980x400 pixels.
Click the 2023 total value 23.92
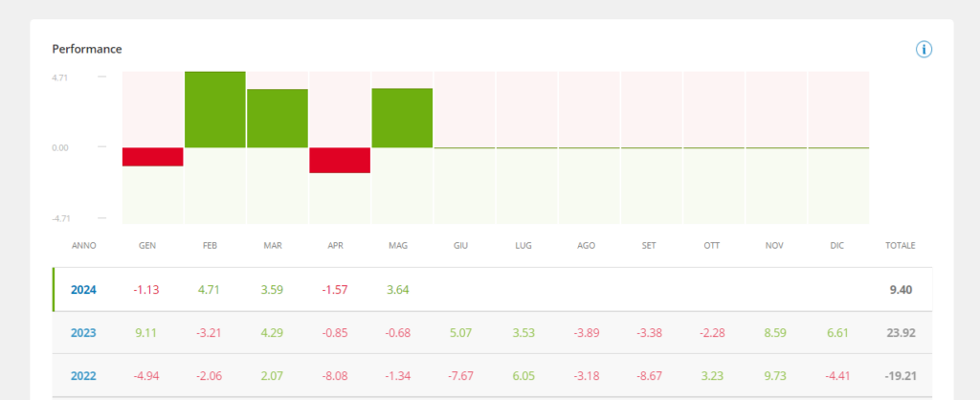[x=900, y=333]
